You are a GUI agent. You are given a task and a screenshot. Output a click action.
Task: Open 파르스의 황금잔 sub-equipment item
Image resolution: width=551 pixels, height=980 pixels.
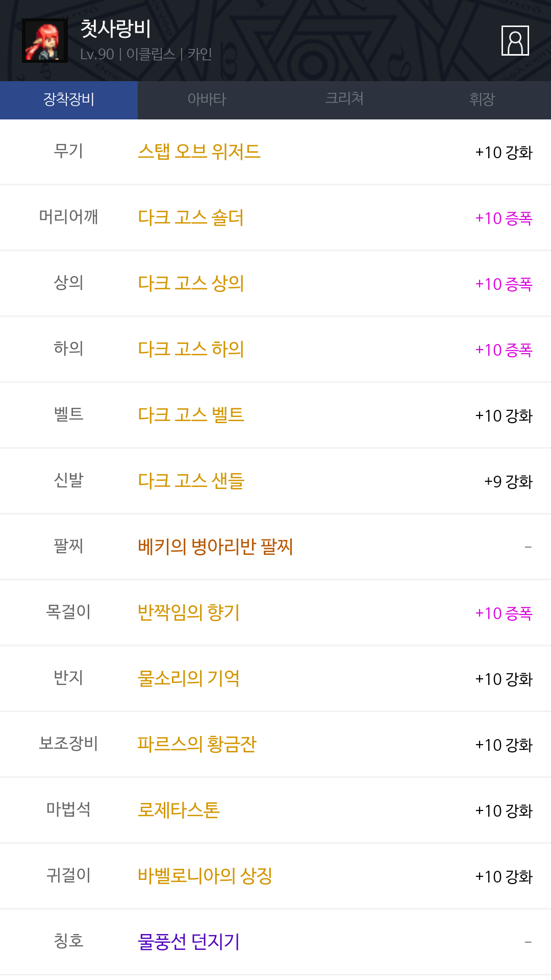(x=197, y=744)
